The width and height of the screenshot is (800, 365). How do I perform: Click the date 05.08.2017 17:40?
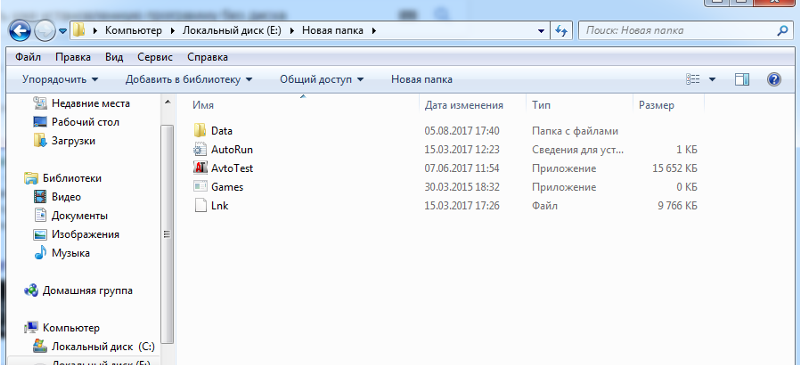pyautogui.click(x=462, y=131)
